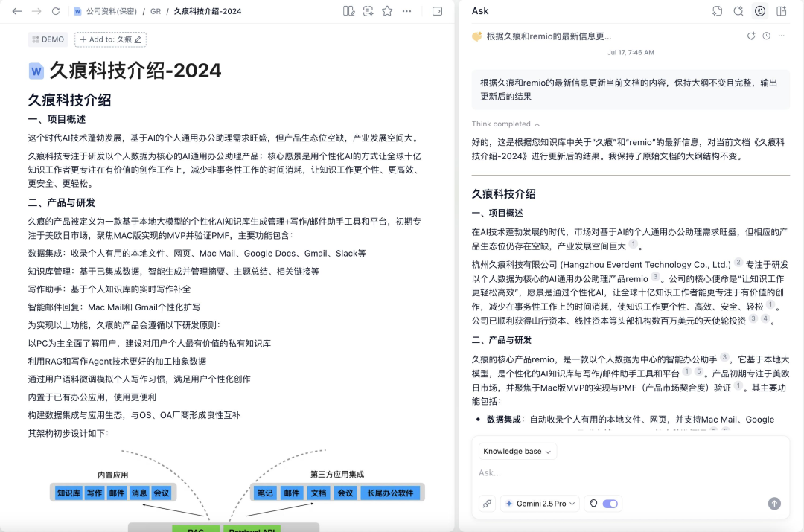Click the AI scan summary icon

coord(368,11)
